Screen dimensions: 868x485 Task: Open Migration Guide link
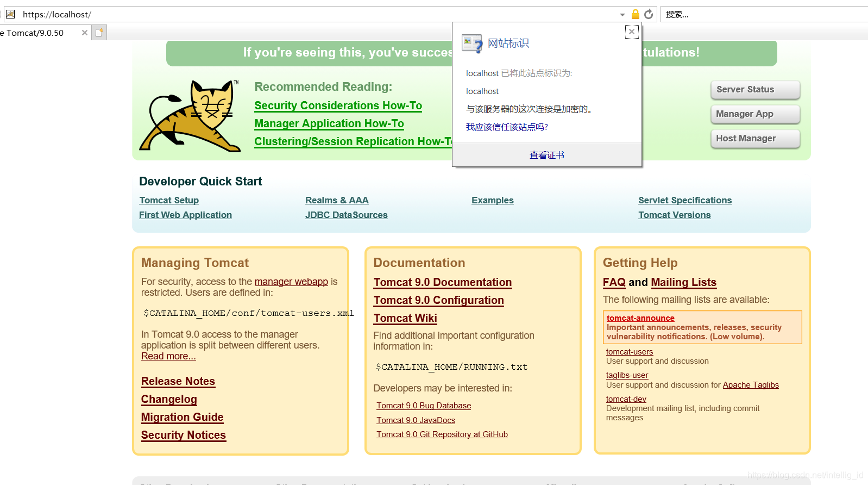point(183,418)
